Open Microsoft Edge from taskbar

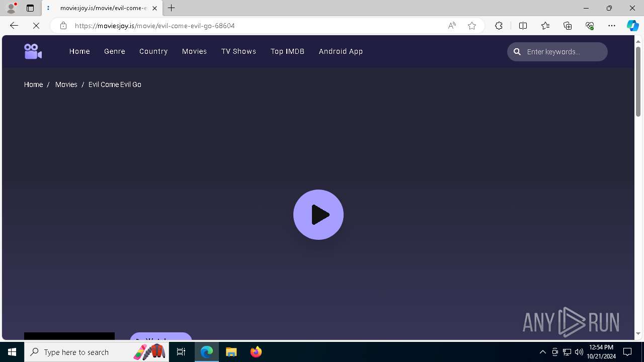click(207, 352)
